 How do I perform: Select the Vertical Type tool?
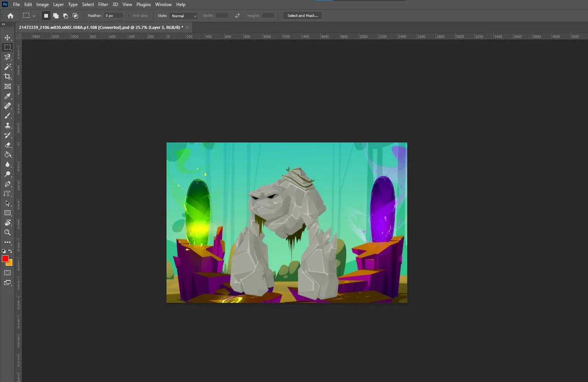pos(7,194)
